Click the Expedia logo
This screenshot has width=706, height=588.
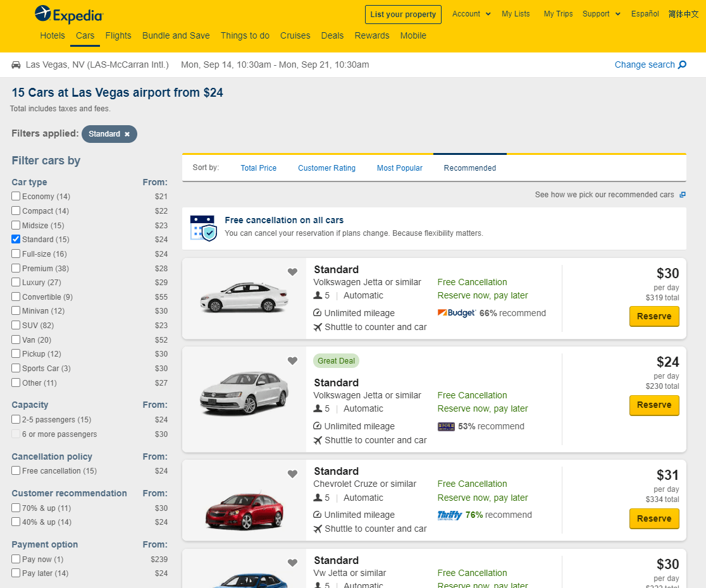[68, 15]
